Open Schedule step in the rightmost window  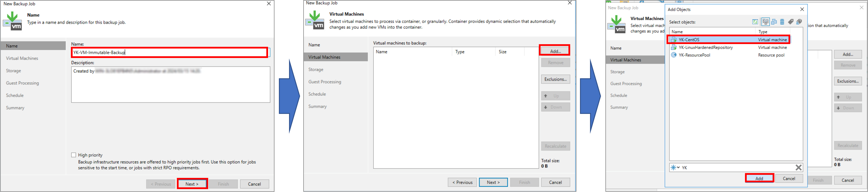coord(619,95)
